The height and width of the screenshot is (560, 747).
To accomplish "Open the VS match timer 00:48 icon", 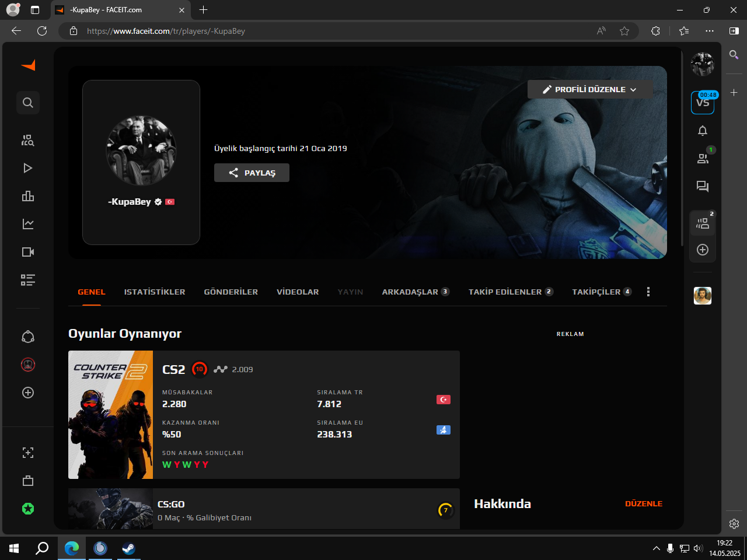I will click(703, 103).
